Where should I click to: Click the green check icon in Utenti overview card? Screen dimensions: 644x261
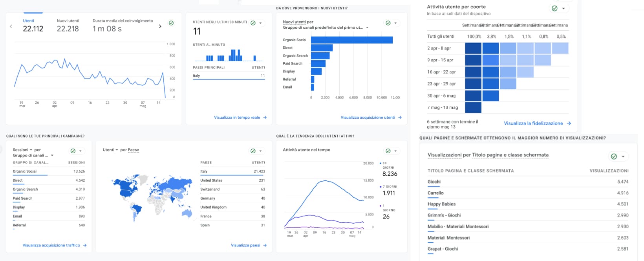point(171,23)
